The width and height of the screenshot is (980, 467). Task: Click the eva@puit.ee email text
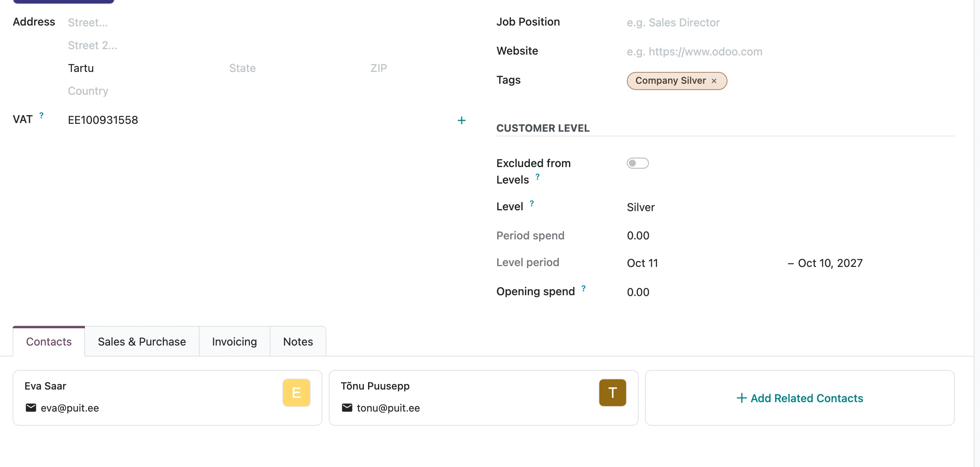(70, 408)
